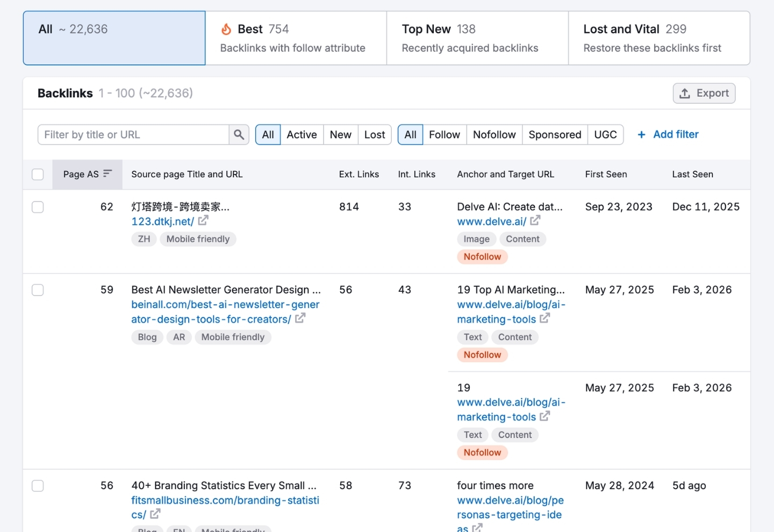This screenshot has height=532, width=774.
Task: Open the All ~22,636 backlinks tab
Action: click(114, 38)
